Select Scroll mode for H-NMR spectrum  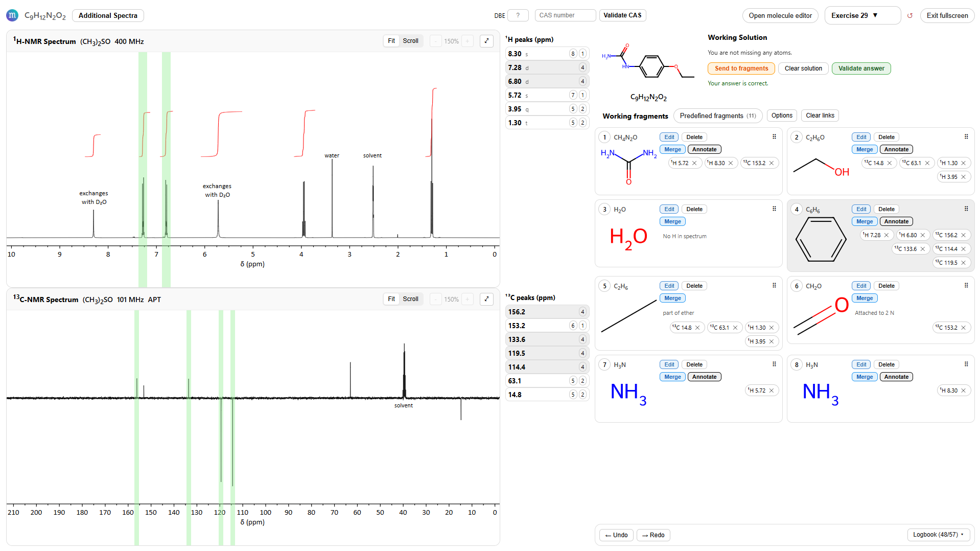410,41
